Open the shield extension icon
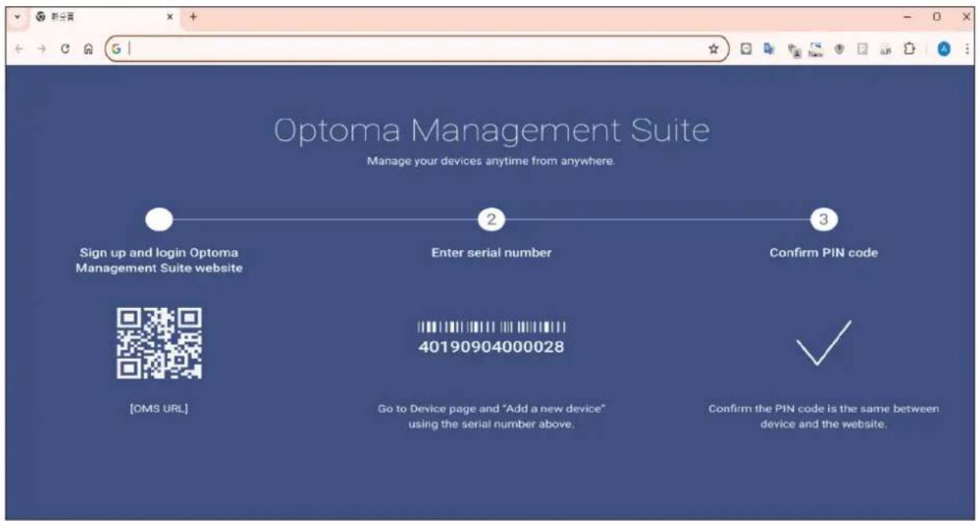The height and width of the screenshot is (521, 980). 839,48
